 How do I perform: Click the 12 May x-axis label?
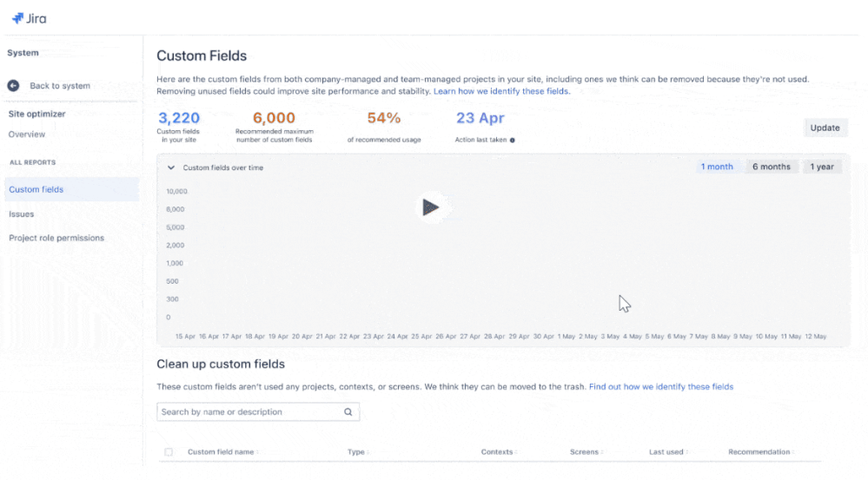(815, 336)
